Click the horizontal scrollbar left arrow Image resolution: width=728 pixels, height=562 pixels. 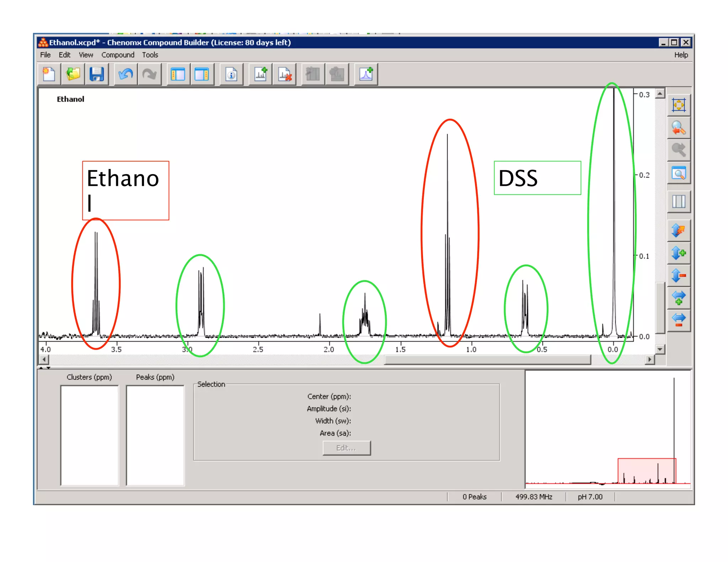click(44, 359)
